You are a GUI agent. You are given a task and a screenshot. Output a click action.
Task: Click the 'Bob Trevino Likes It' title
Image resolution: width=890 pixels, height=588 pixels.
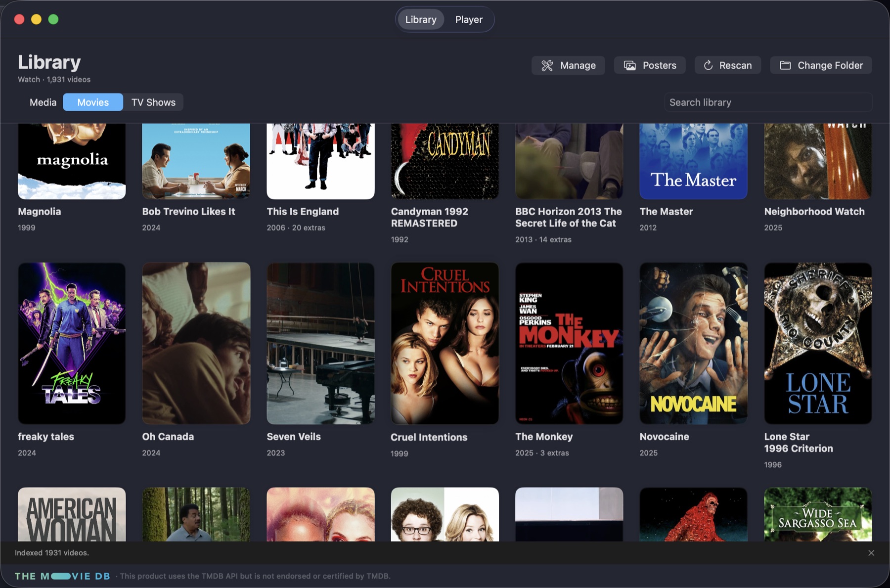(189, 211)
